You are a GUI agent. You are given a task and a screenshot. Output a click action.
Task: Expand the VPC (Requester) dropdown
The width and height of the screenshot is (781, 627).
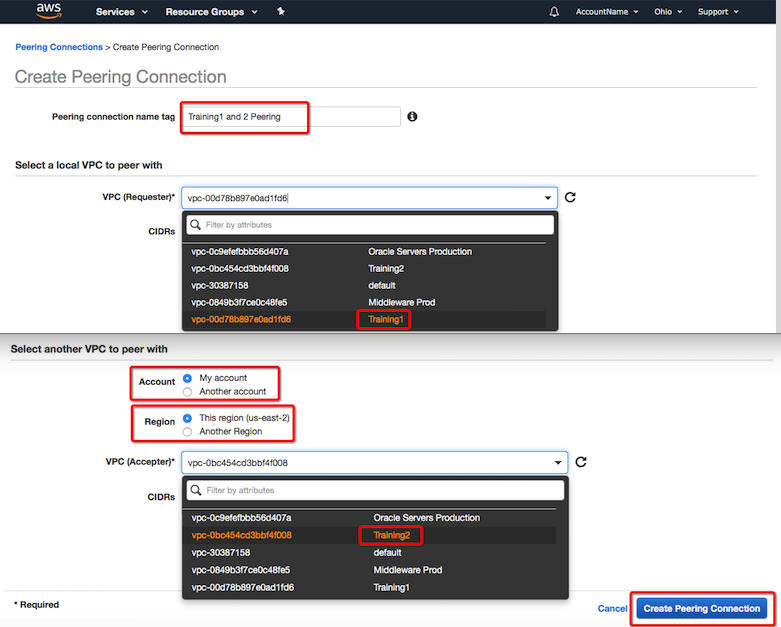pos(547,198)
